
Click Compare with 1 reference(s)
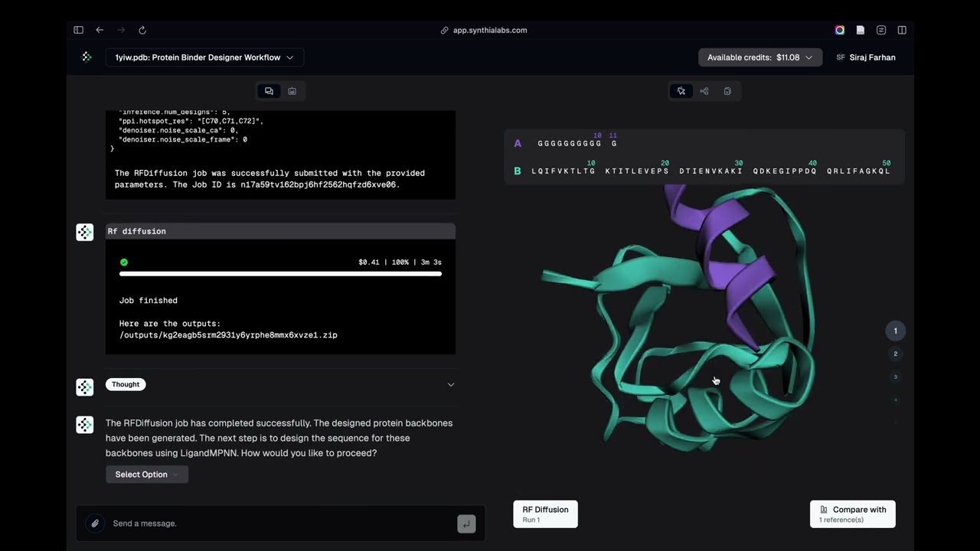coord(852,514)
